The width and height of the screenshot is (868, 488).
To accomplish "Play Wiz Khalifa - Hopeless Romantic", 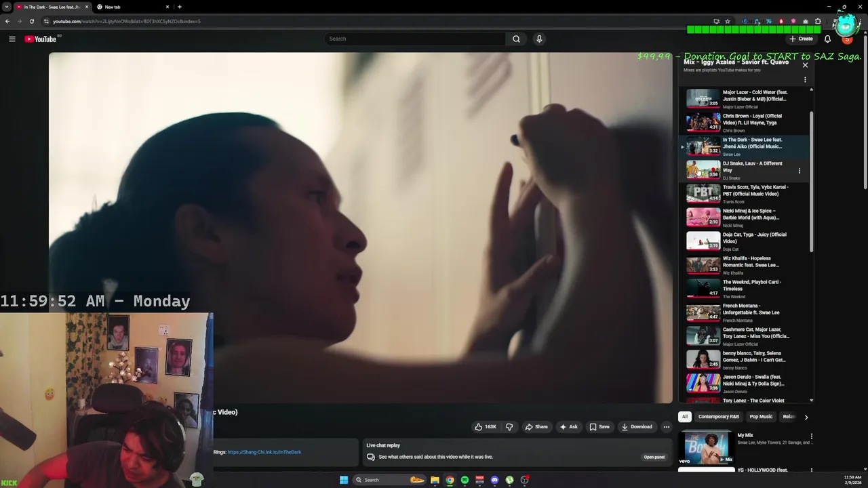I will click(745, 265).
